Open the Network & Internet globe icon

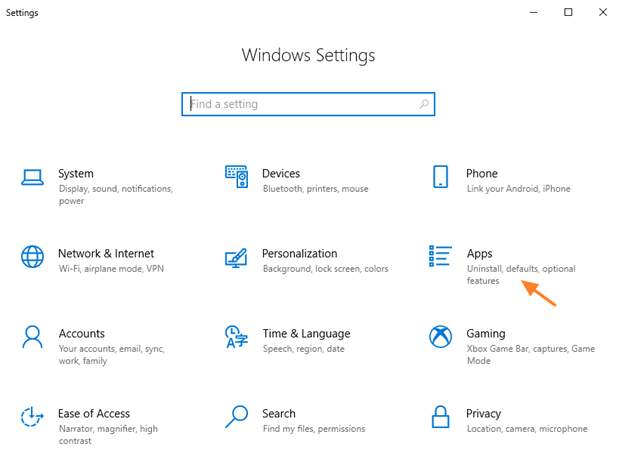point(32,257)
